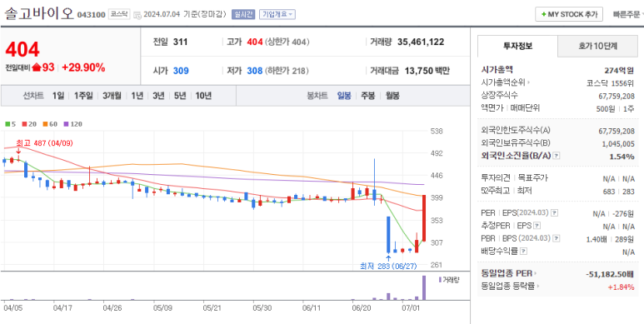Click the help icon beside PER EPS(2024.03)
The height and width of the screenshot is (324, 644).
pyautogui.click(x=554, y=213)
